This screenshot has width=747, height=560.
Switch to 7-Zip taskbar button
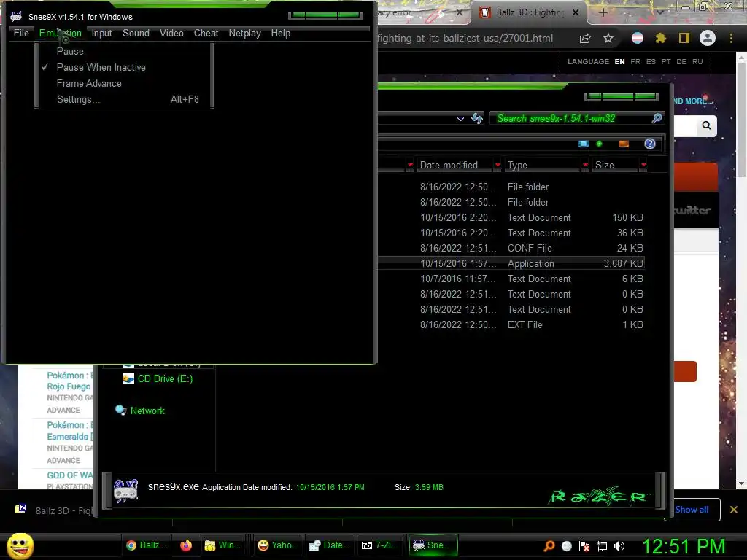pos(379,545)
